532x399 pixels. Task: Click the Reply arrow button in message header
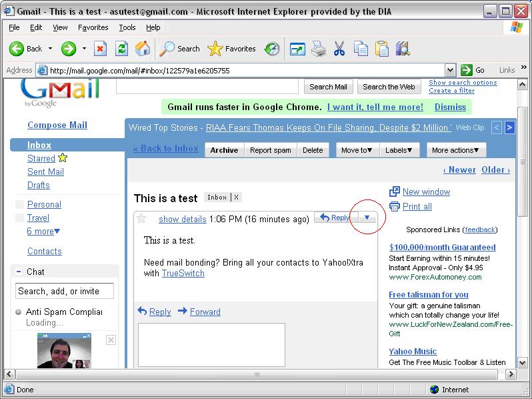335,218
